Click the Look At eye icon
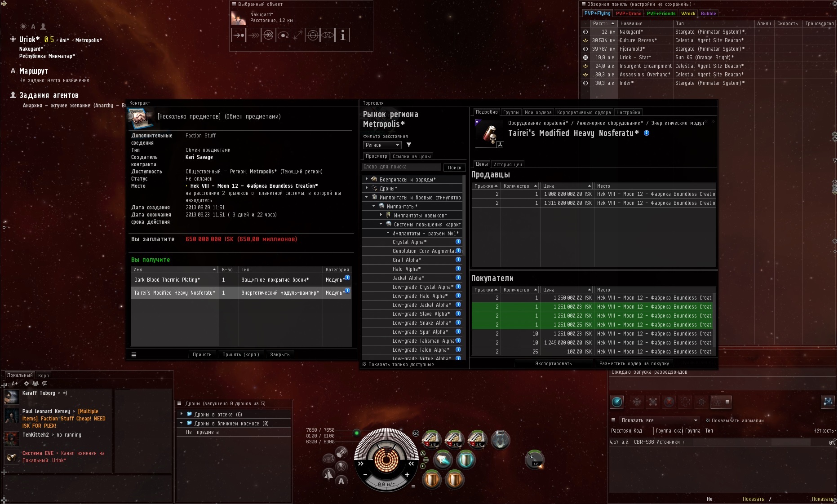This screenshot has height=504, width=838. [328, 35]
